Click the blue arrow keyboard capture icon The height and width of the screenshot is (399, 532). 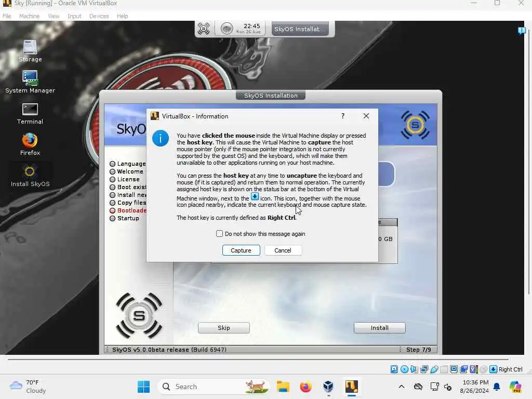pyautogui.click(x=494, y=369)
